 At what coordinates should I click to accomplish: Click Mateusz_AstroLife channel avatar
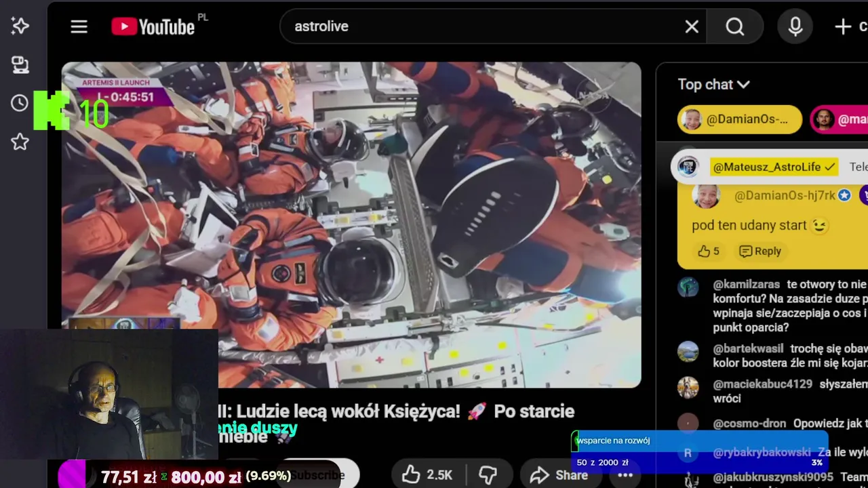point(688,167)
